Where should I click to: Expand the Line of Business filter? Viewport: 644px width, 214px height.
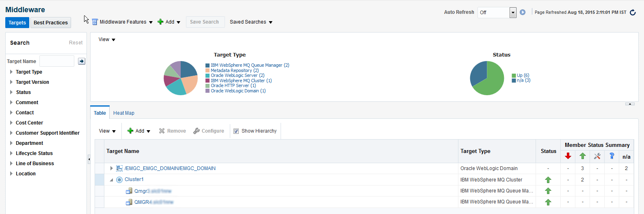click(11, 164)
